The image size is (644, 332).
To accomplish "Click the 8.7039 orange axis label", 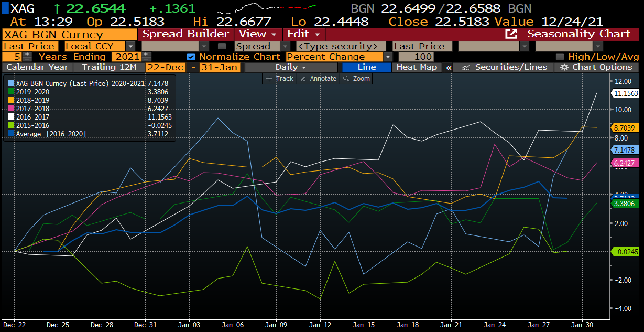I will point(626,127).
